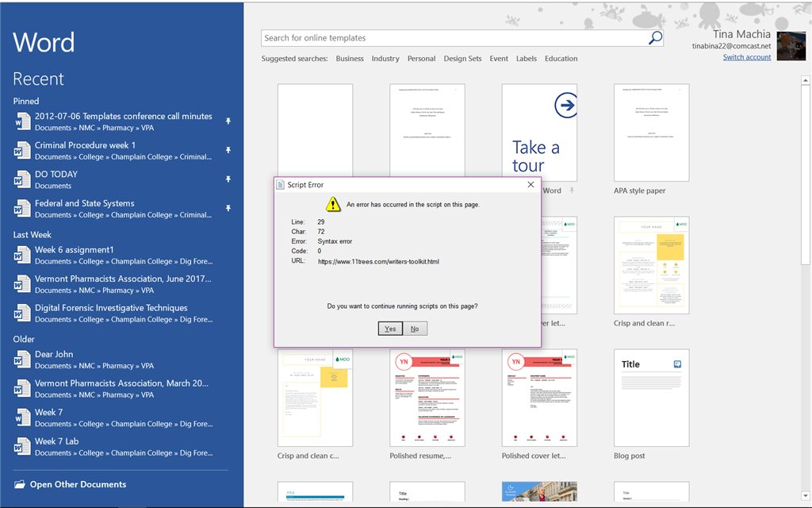This screenshot has width=812, height=508.
Task: Click the Yes button in Script Error
Action: click(390, 329)
